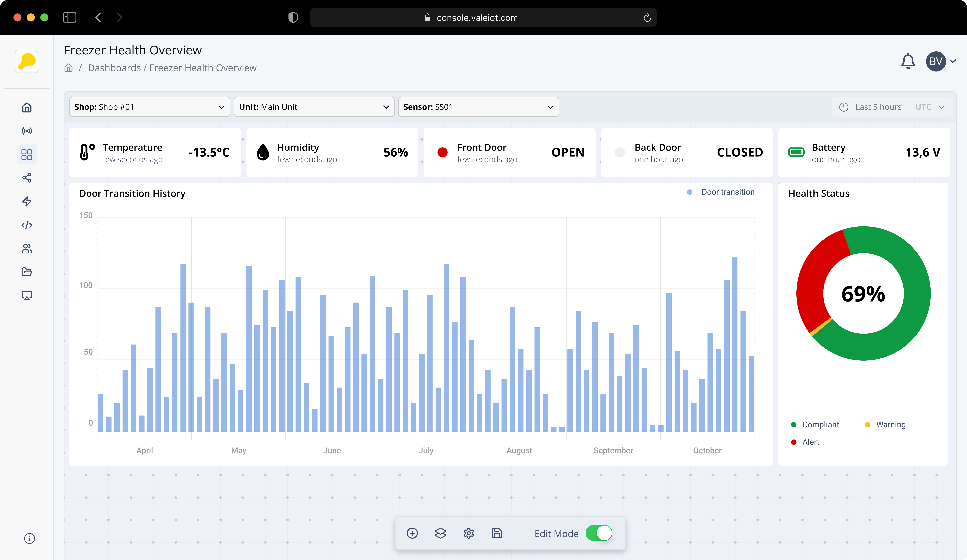This screenshot has width=967, height=560.
Task: Expand the Sensor: SS01 dropdown
Action: tap(478, 107)
